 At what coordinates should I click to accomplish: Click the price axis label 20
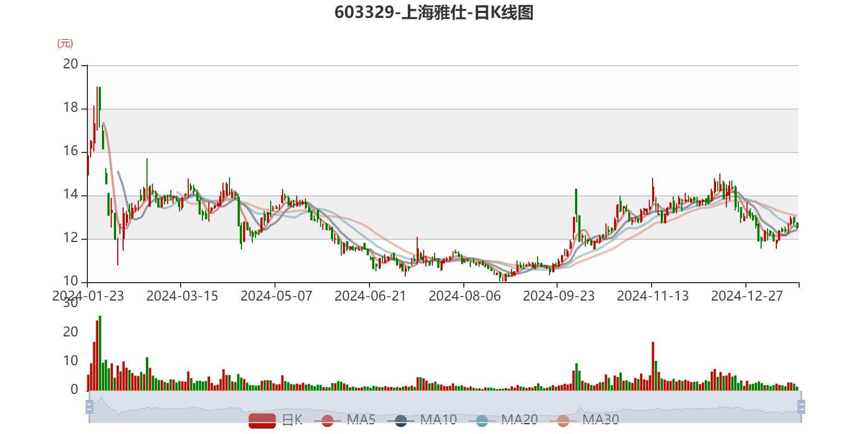click(x=71, y=65)
